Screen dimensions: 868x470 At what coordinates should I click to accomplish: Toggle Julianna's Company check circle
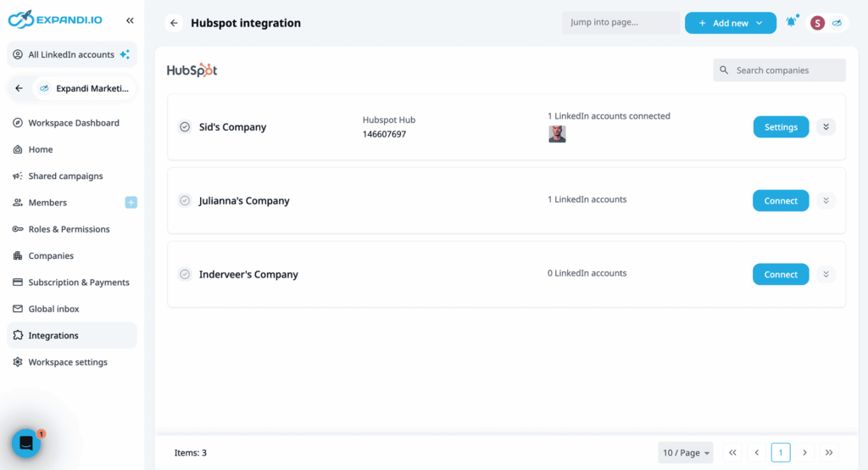click(185, 200)
